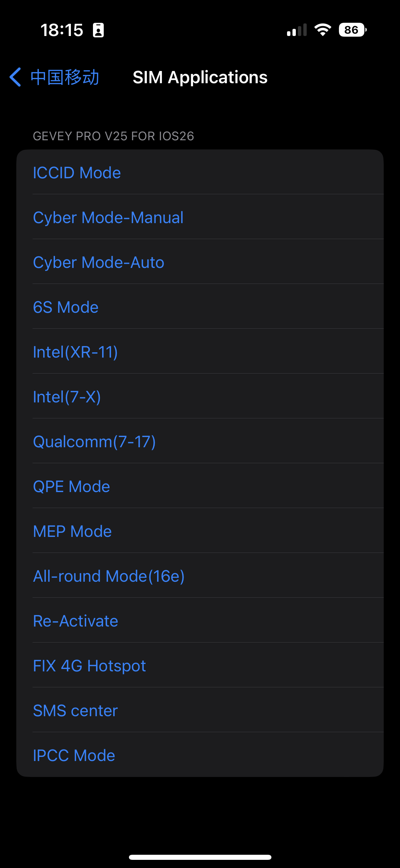Image resolution: width=400 pixels, height=868 pixels.
Task: Select 6S Mode entry
Action: pyautogui.click(x=66, y=307)
